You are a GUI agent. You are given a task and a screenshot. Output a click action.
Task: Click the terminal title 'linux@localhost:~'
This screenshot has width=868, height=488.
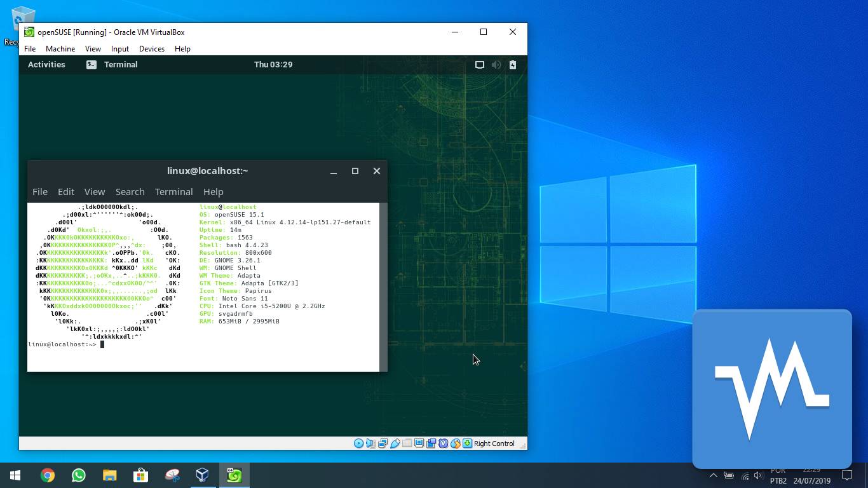[208, 171]
